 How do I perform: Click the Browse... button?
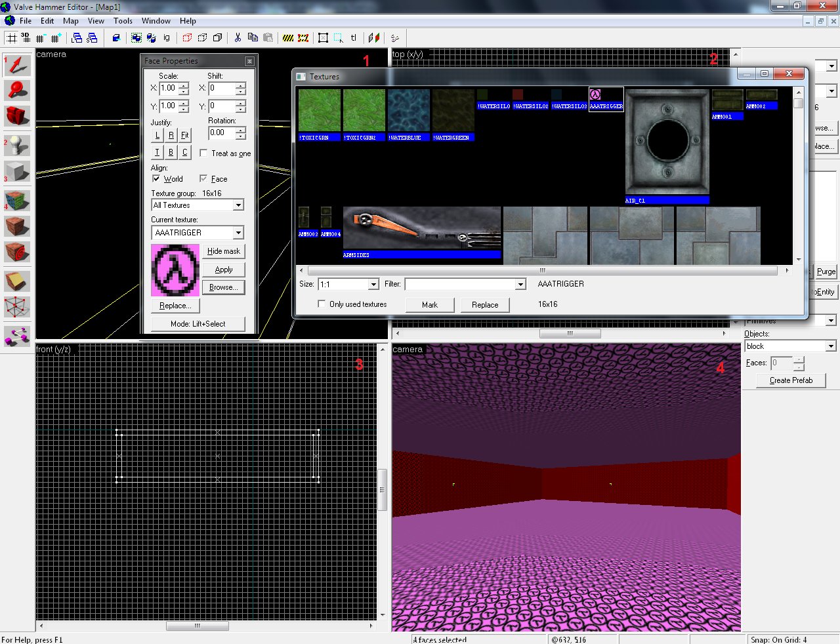tap(224, 287)
